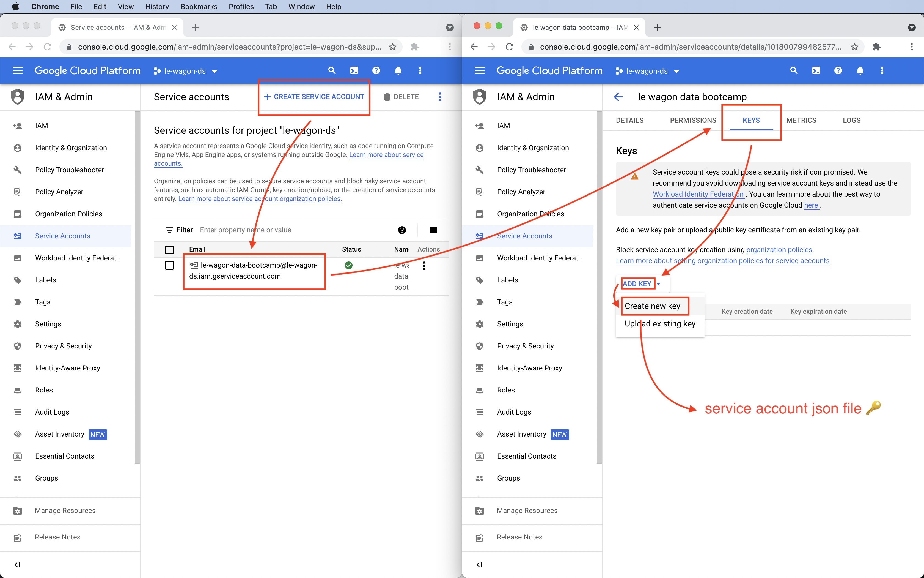Open the column display options icon

[x=433, y=230]
